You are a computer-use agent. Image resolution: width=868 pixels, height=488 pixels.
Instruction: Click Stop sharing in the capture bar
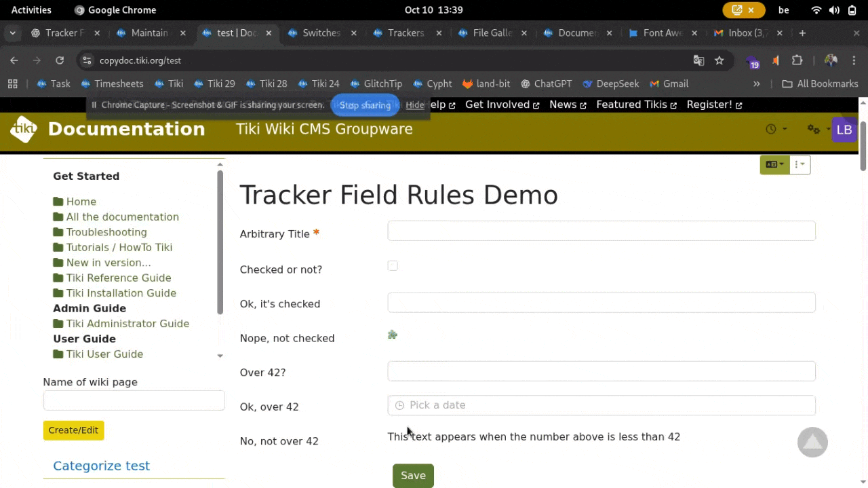pyautogui.click(x=365, y=105)
